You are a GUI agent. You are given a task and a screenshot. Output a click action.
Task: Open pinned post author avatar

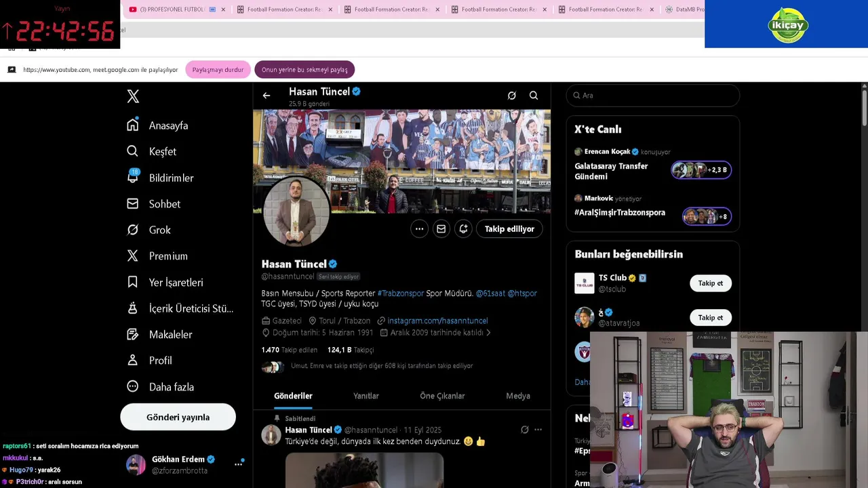click(x=271, y=435)
